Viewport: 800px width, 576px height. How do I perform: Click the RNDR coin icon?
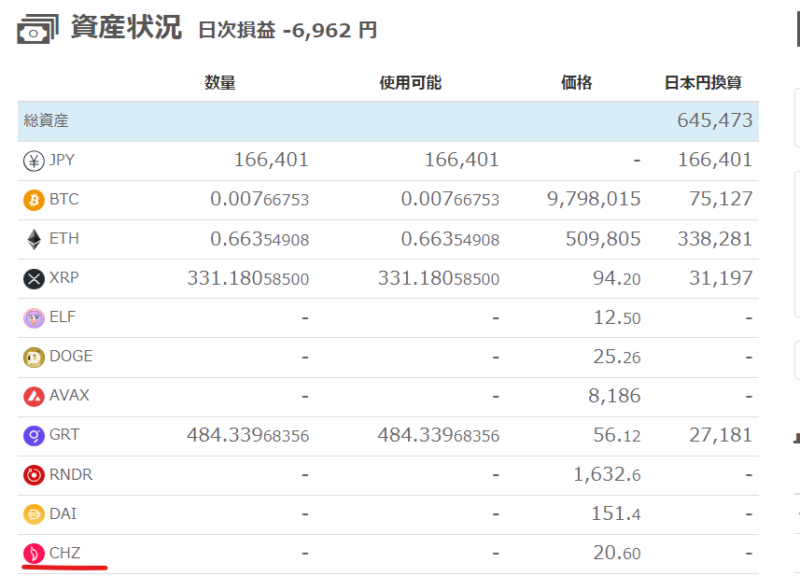[34, 475]
